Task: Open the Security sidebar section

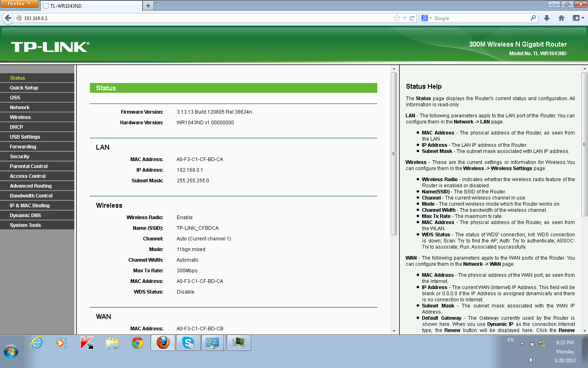Action: (37, 156)
